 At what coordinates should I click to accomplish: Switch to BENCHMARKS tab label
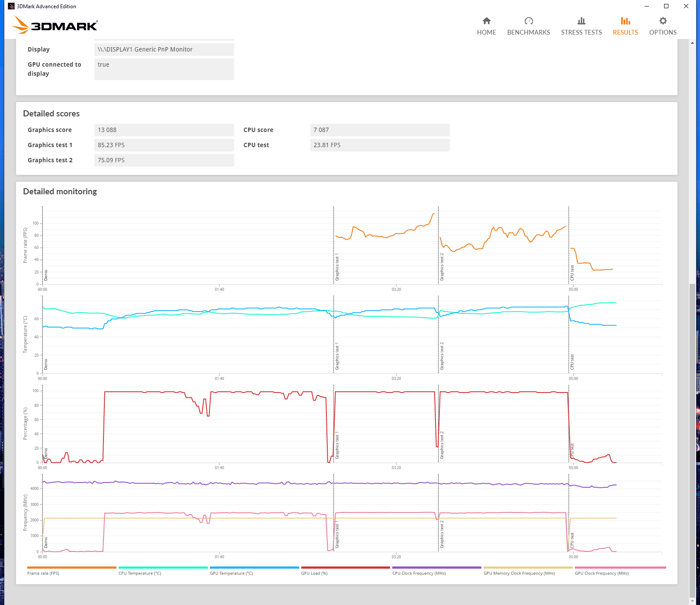tap(529, 32)
